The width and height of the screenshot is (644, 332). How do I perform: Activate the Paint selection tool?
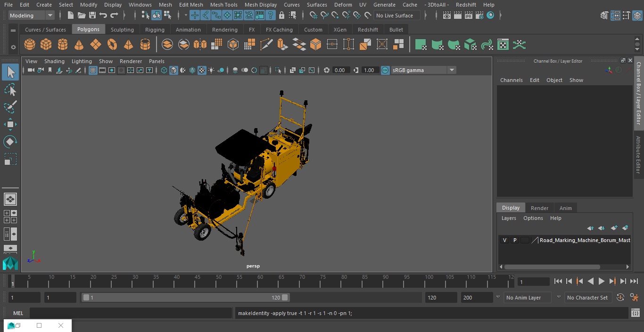click(x=10, y=107)
